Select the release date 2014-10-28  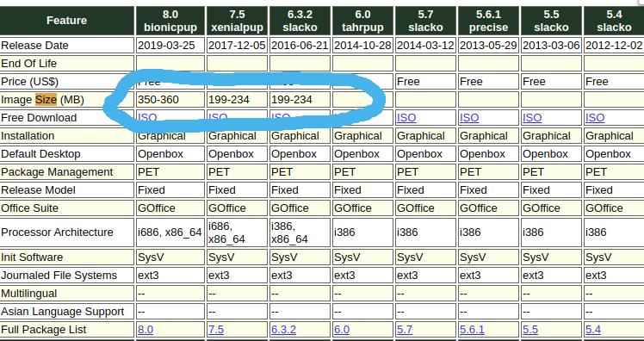[x=362, y=45]
